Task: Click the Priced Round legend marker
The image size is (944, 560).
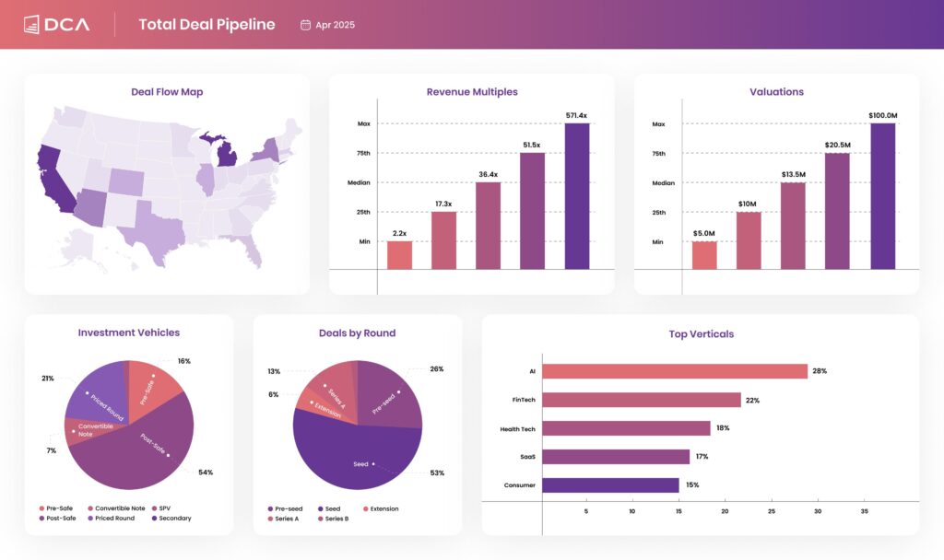Action: 90,518
